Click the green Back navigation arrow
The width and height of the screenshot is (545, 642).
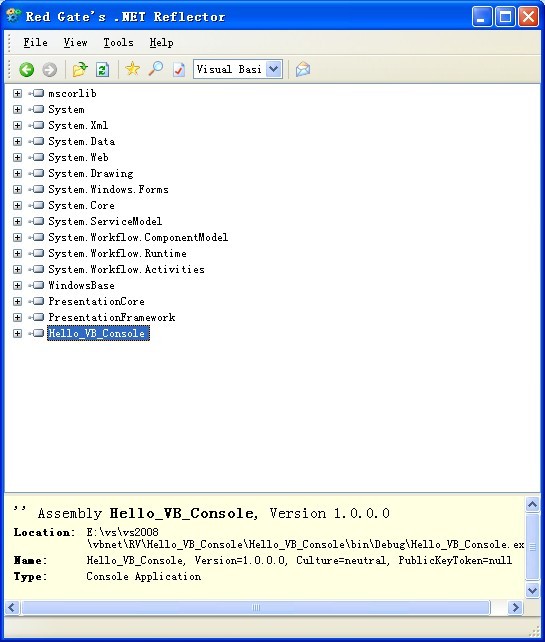tap(27, 69)
